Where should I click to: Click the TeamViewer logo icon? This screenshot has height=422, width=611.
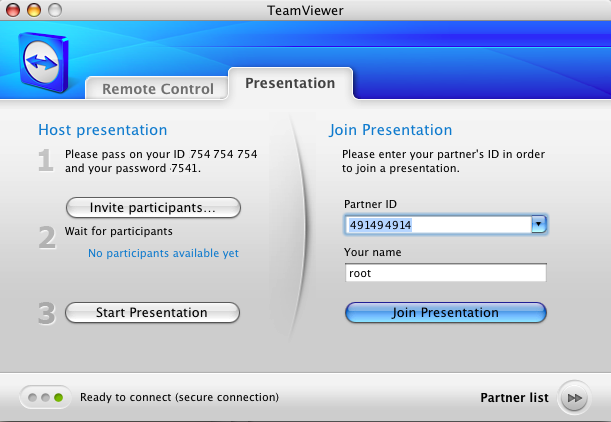43,63
